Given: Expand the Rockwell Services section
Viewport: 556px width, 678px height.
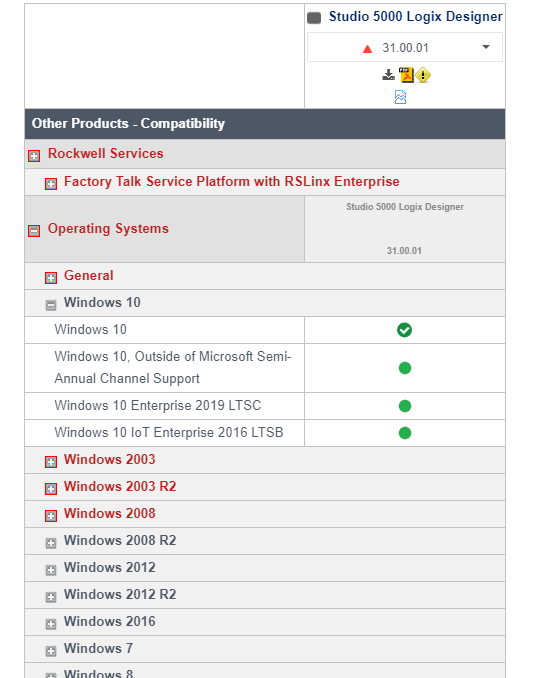Looking at the screenshot, I should (x=34, y=155).
